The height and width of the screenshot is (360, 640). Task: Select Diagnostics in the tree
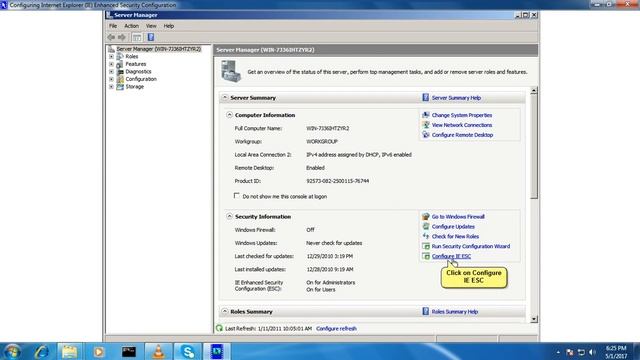[138, 71]
